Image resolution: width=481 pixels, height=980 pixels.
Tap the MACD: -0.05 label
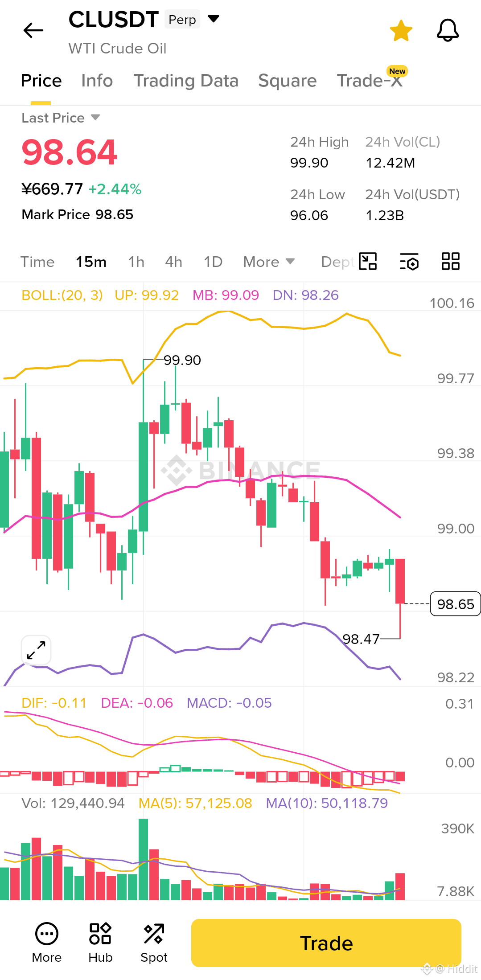[229, 703]
